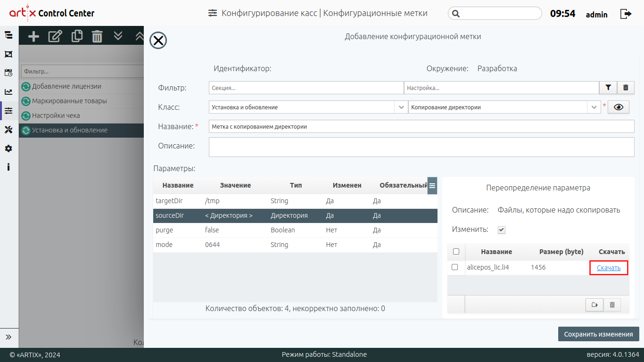Click the admin user name
This screenshot has width=644, height=362.
point(597,15)
